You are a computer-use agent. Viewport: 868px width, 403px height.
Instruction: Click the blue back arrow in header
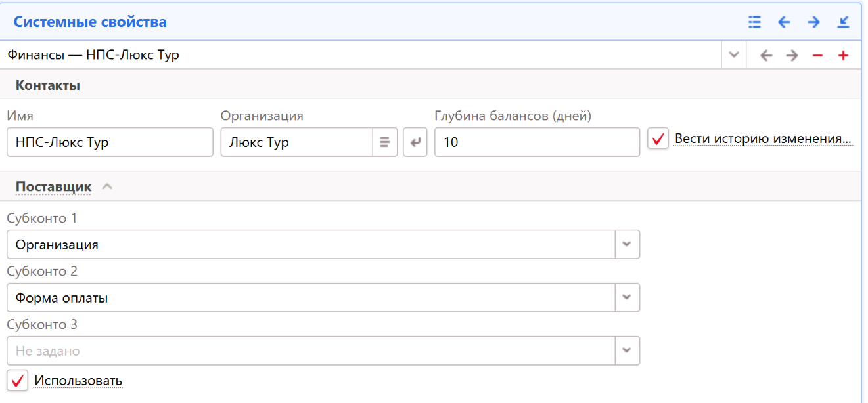784,22
